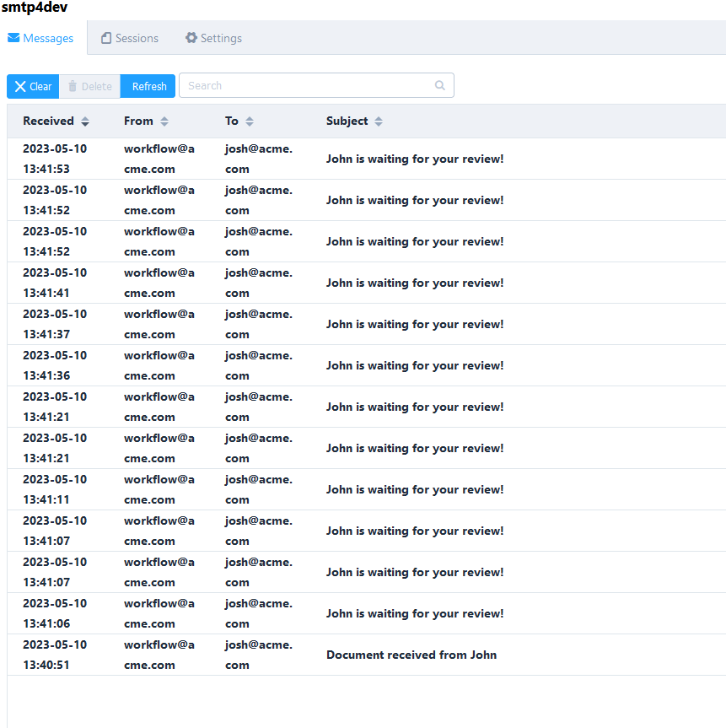Click the To column header label
This screenshot has height=728, width=726.
pos(232,121)
